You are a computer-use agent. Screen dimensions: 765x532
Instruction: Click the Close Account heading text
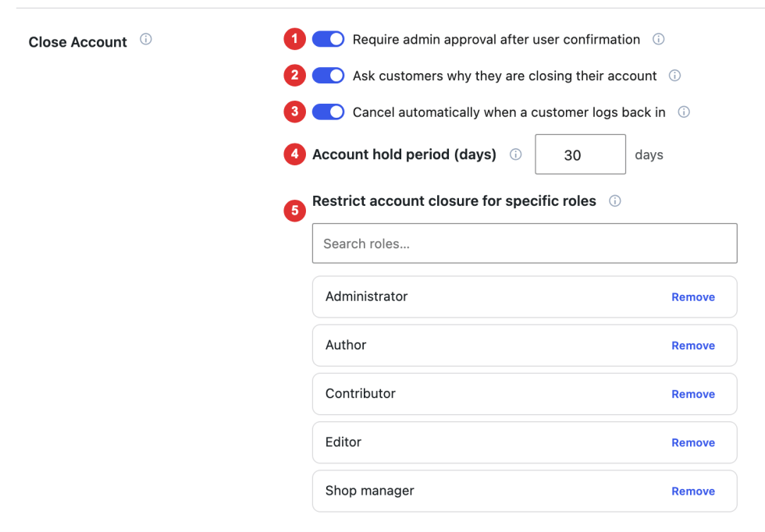tap(77, 42)
